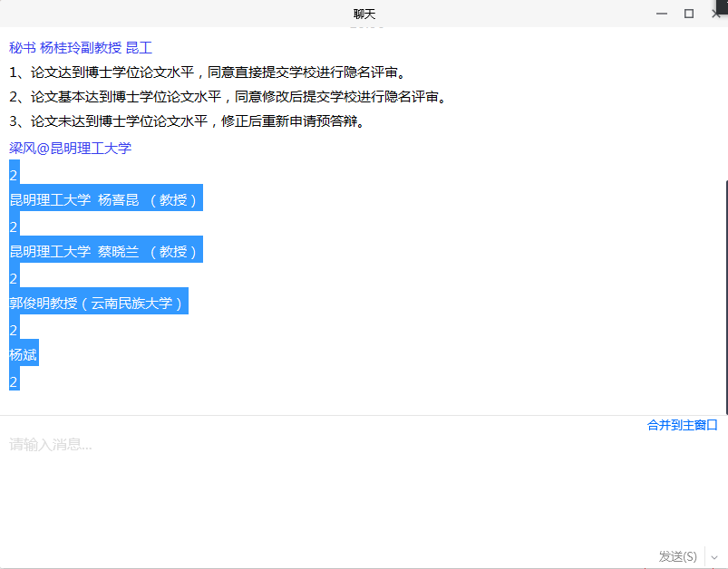
Task: Click the 聊天 window title
Action: click(364, 14)
